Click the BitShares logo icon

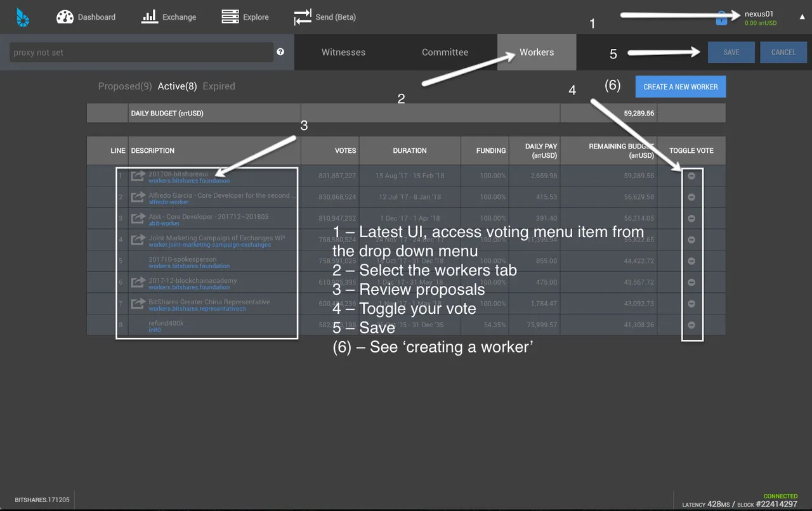point(23,17)
